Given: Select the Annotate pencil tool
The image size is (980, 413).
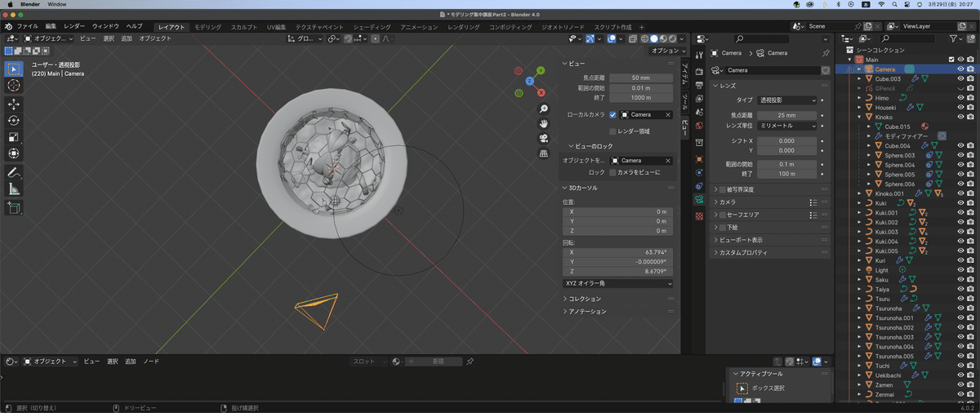Looking at the screenshot, I should (x=14, y=172).
